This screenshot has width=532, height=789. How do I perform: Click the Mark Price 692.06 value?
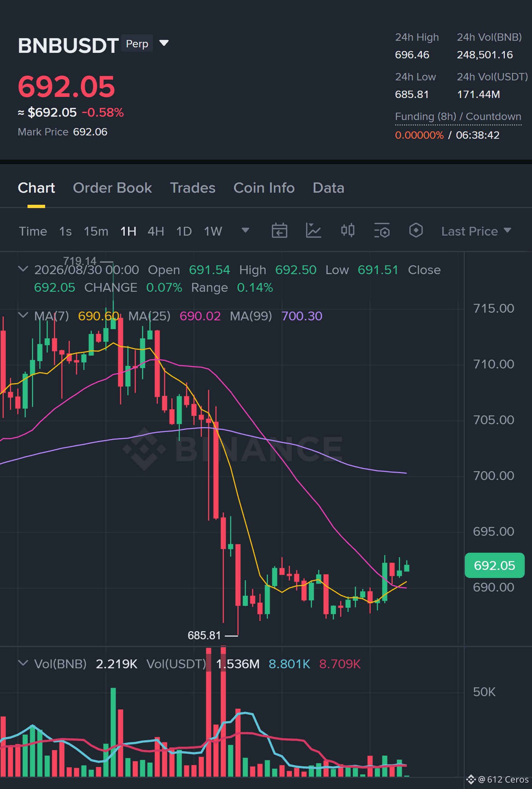tap(90, 132)
